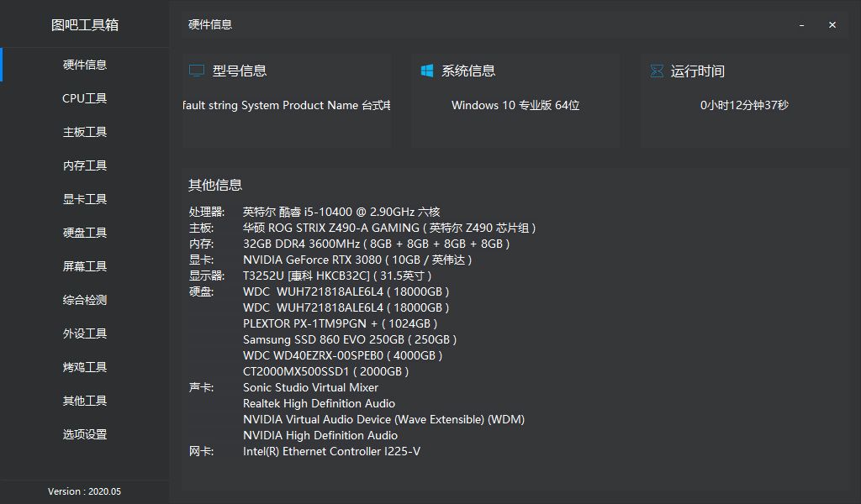Close the 图吧工具箱 window

(832, 25)
